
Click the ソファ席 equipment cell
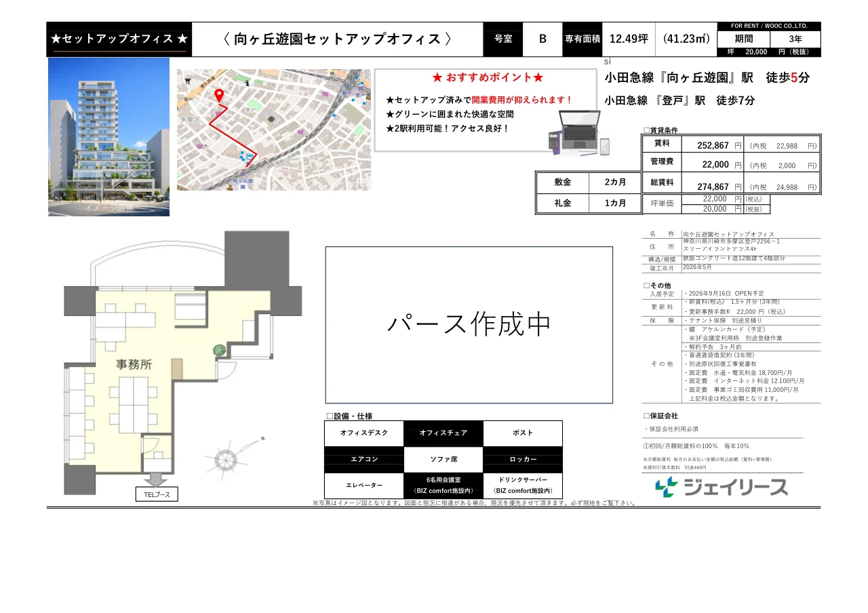tap(443, 460)
